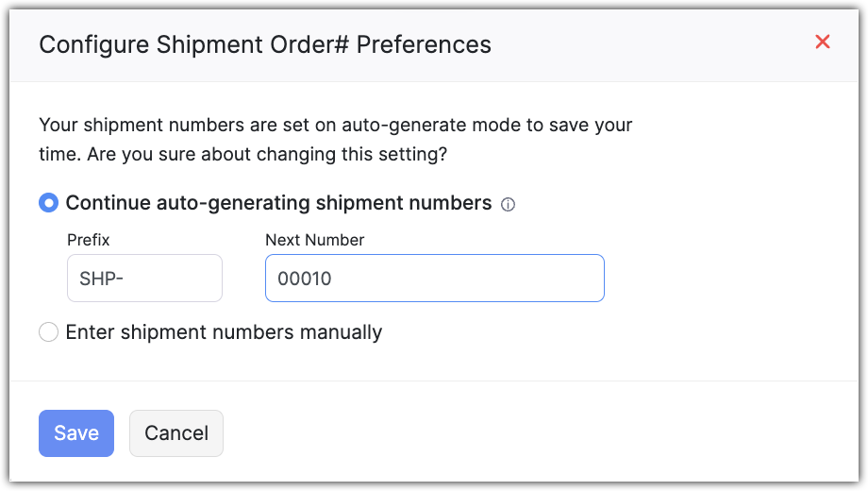868x491 pixels.
Task: Click the SHP- value in Prefix box
Action: pyautogui.click(x=101, y=279)
